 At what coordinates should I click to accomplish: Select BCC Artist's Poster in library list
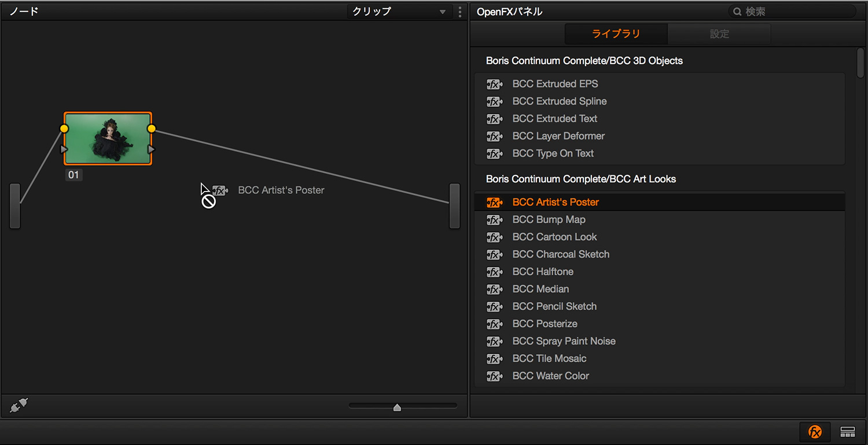[556, 203]
